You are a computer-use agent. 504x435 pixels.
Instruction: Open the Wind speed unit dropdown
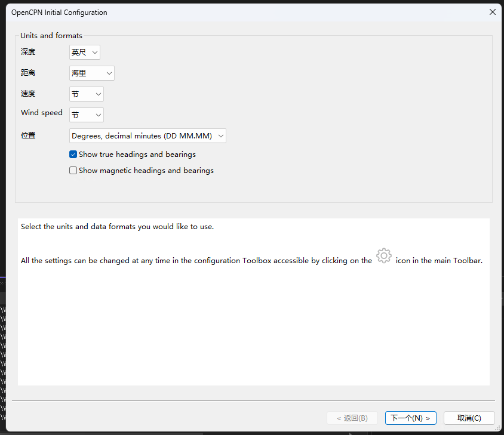[x=87, y=115]
